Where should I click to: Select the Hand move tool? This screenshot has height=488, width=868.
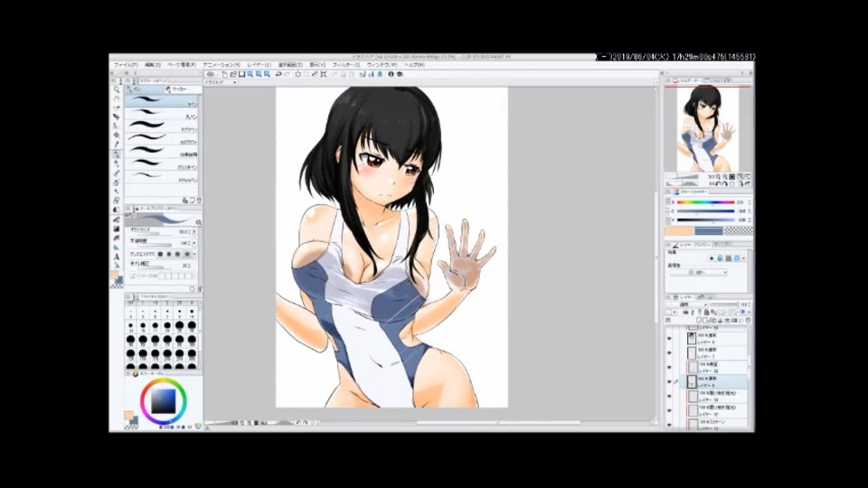pos(117,99)
